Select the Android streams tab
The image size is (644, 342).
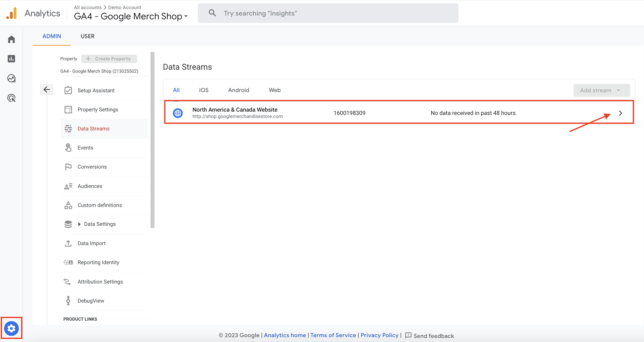click(x=239, y=90)
